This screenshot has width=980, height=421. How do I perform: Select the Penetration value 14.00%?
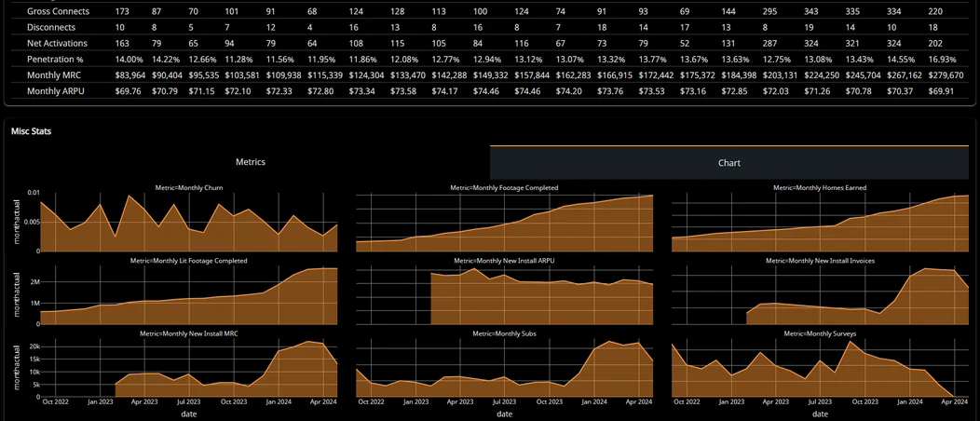[x=129, y=59]
